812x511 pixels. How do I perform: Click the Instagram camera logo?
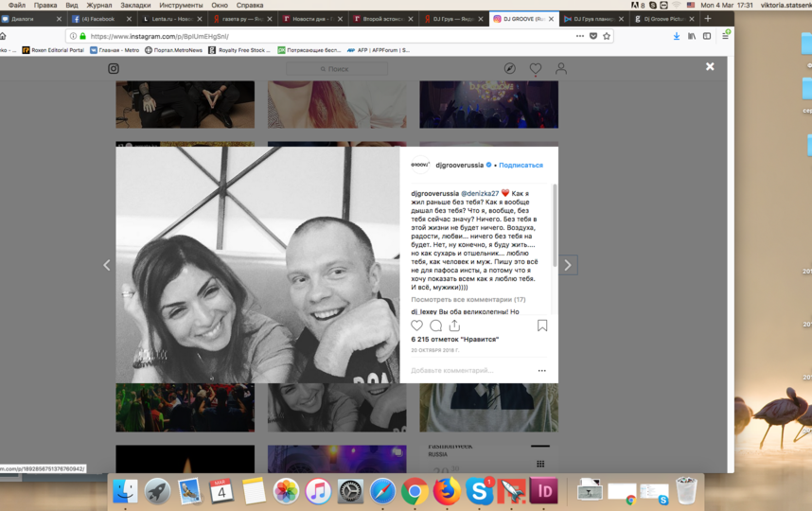(x=114, y=69)
